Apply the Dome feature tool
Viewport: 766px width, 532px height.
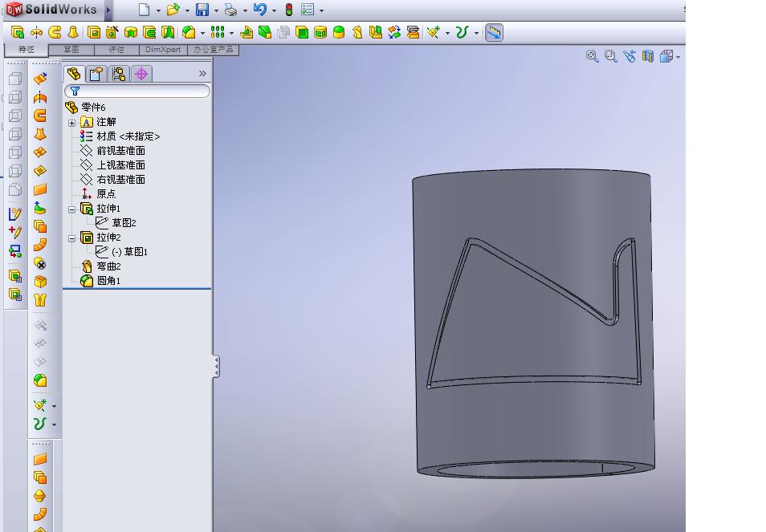click(x=339, y=33)
